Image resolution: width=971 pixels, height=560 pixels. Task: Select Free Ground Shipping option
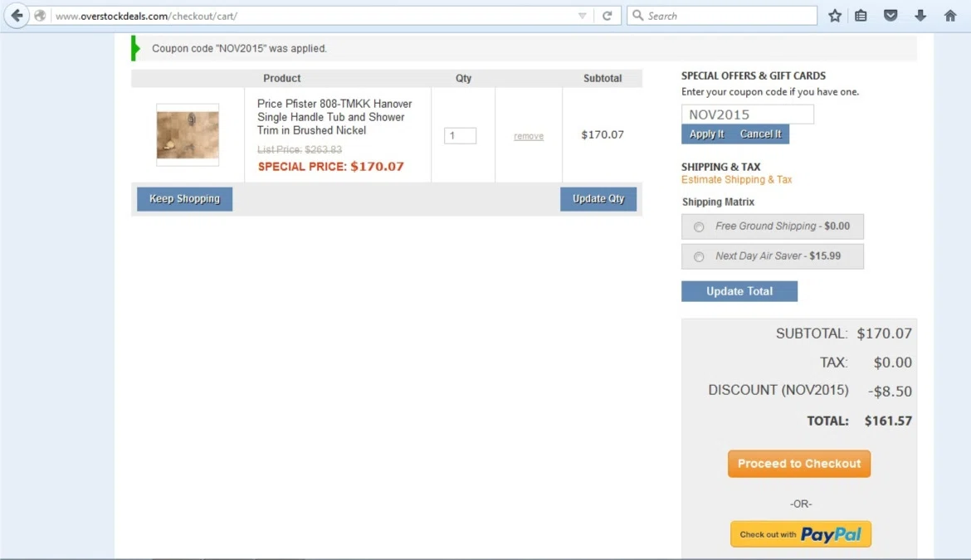pyautogui.click(x=699, y=227)
